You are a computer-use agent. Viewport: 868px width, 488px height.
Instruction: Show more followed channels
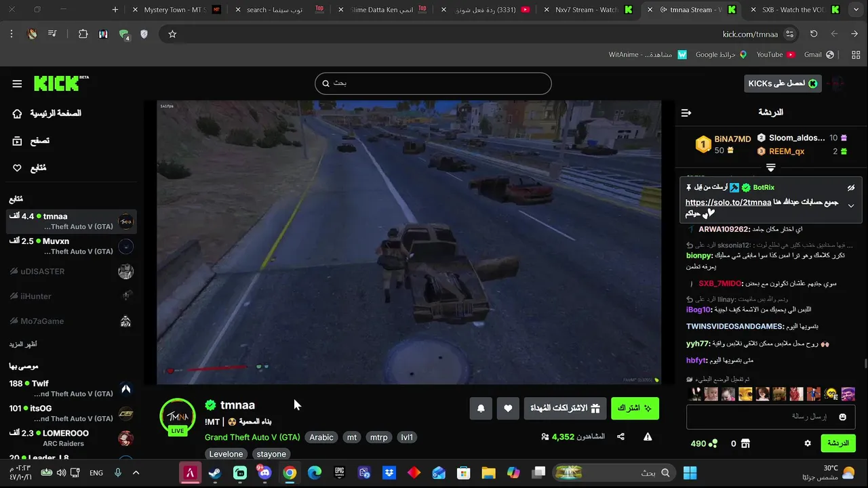24,344
